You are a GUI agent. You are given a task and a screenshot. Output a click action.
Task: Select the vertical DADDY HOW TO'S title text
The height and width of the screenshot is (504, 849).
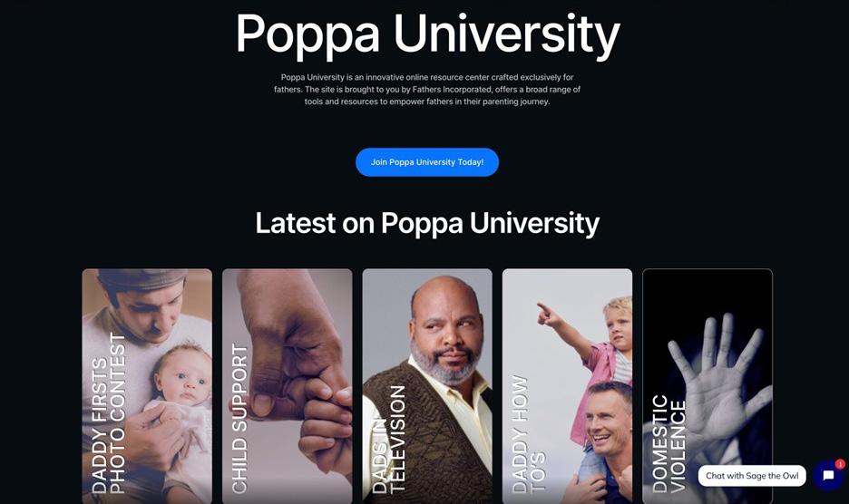pos(529,434)
